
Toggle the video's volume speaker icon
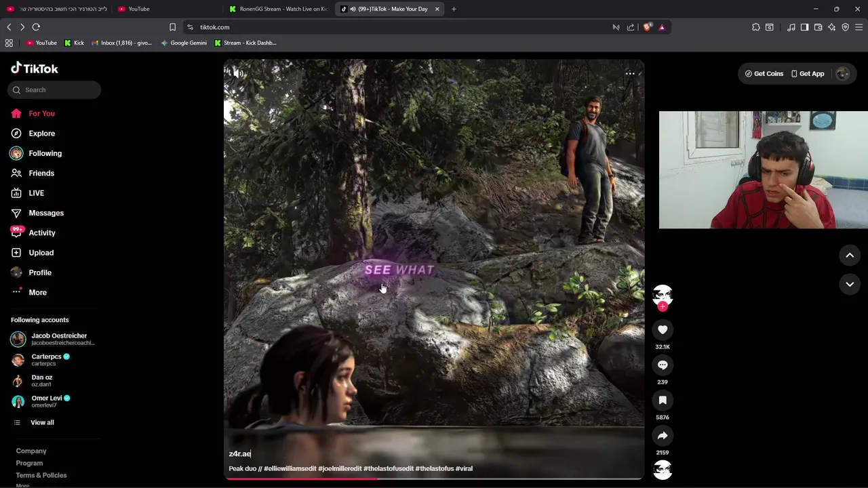pyautogui.click(x=238, y=73)
